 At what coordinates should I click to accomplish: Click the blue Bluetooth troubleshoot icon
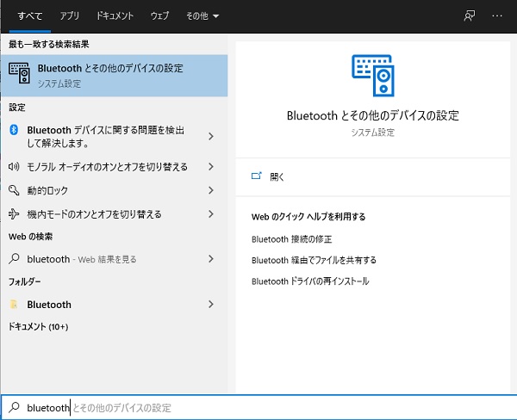14,130
